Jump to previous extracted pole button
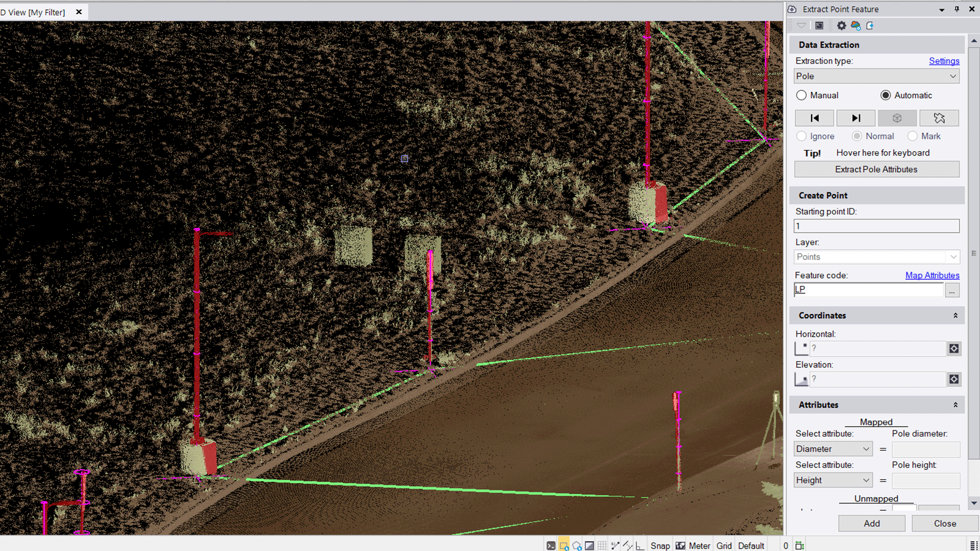This screenshot has width=980, height=551. pos(814,118)
